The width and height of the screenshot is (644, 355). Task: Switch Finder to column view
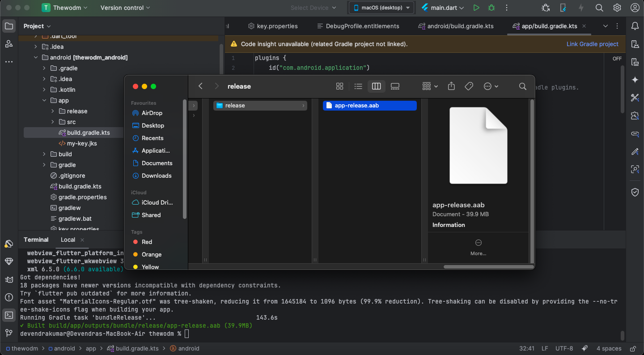(x=376, y=86)
